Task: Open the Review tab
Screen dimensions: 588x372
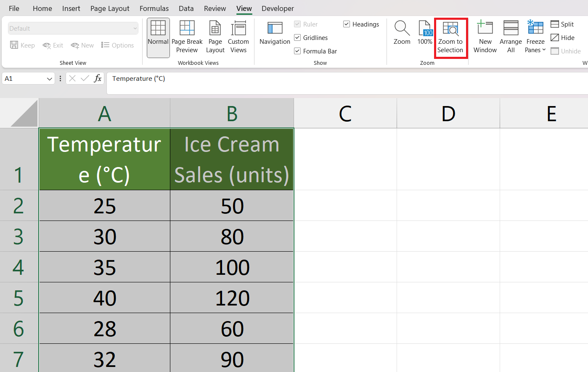Action: [215, 8]
